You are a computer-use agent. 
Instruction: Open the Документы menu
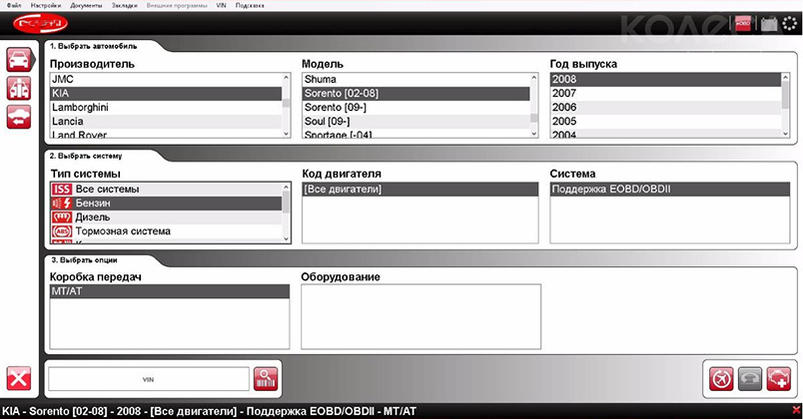86,6
